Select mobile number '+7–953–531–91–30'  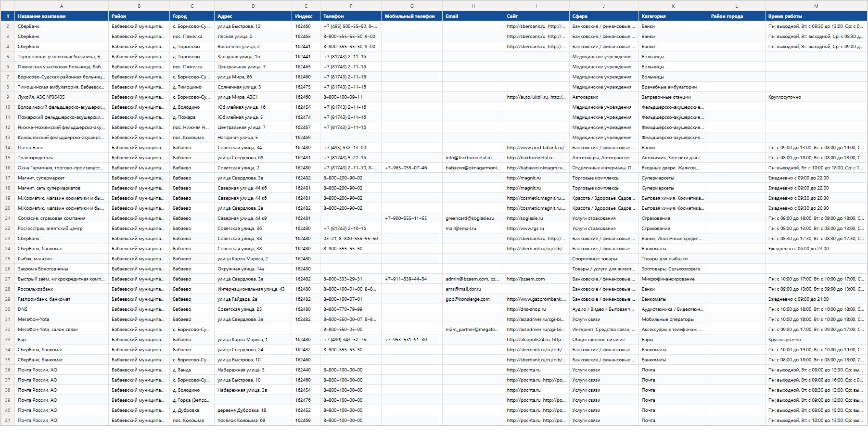[412, 340]
